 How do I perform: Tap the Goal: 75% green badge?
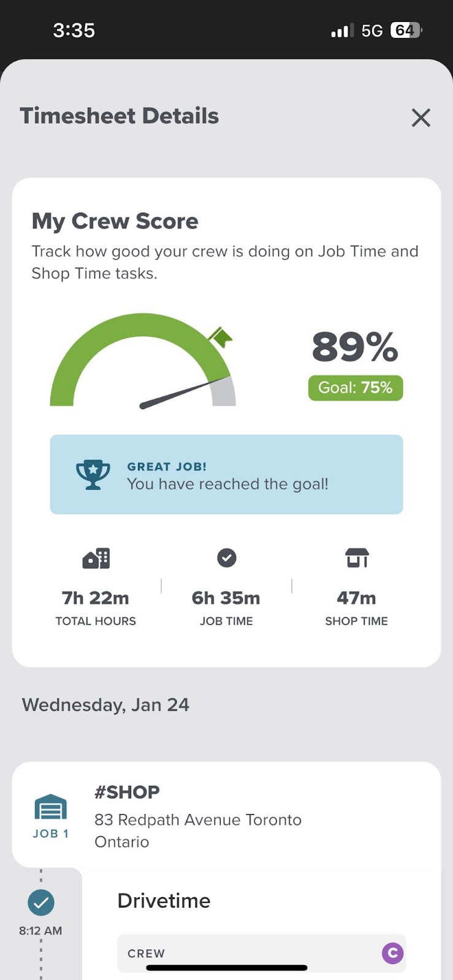click(x=356, y=388)
